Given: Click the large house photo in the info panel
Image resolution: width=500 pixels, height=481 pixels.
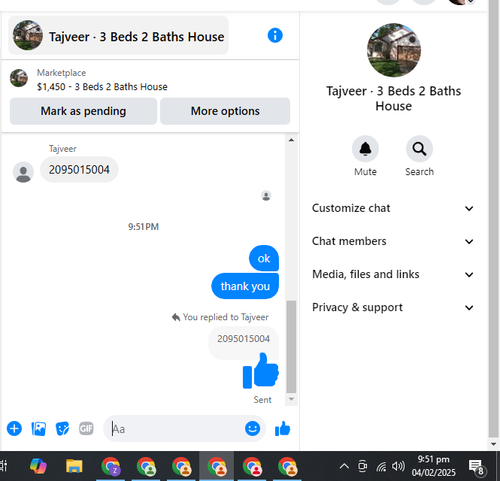Looking at the screenshot, I should 394,50.
